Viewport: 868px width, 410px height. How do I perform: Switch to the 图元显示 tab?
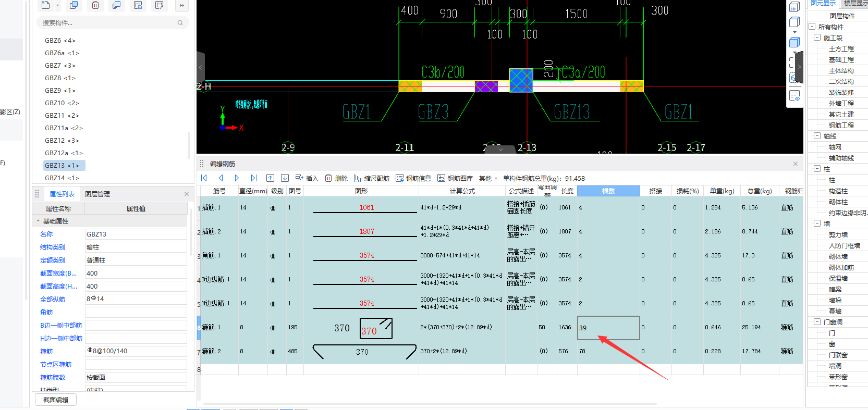pyautogui.click(x=823, y=3)
